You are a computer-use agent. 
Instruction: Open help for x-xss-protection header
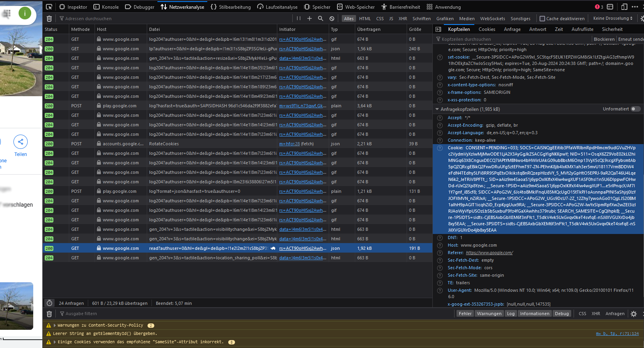point(439,100)
